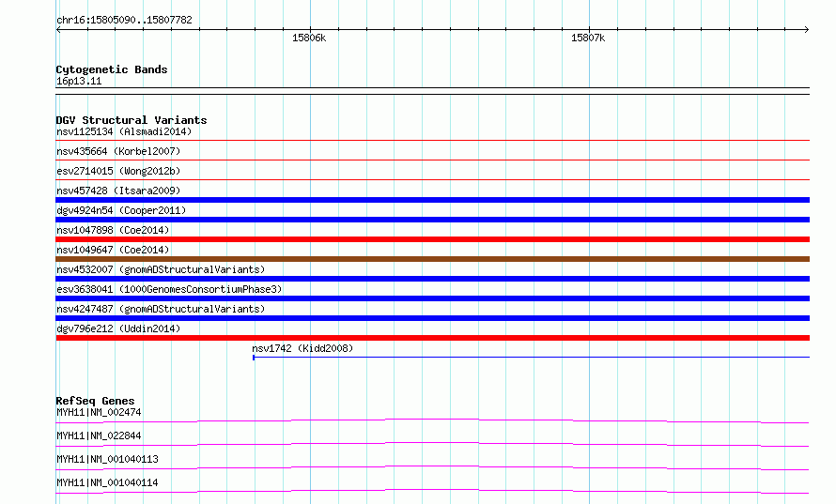Open variant esv3638041 (1000GenomesConsortiumPhase3) label

[x=169, y=289]
